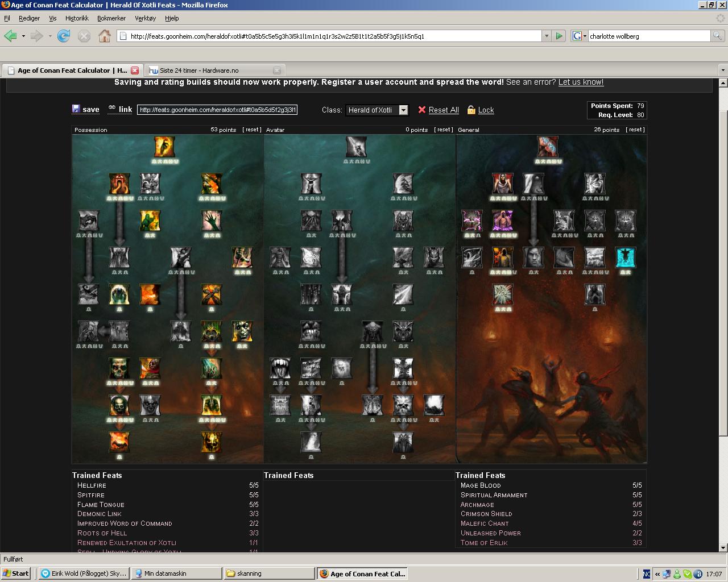Click the Stop loading icon
728x582 pixels.
coord(84,36)
